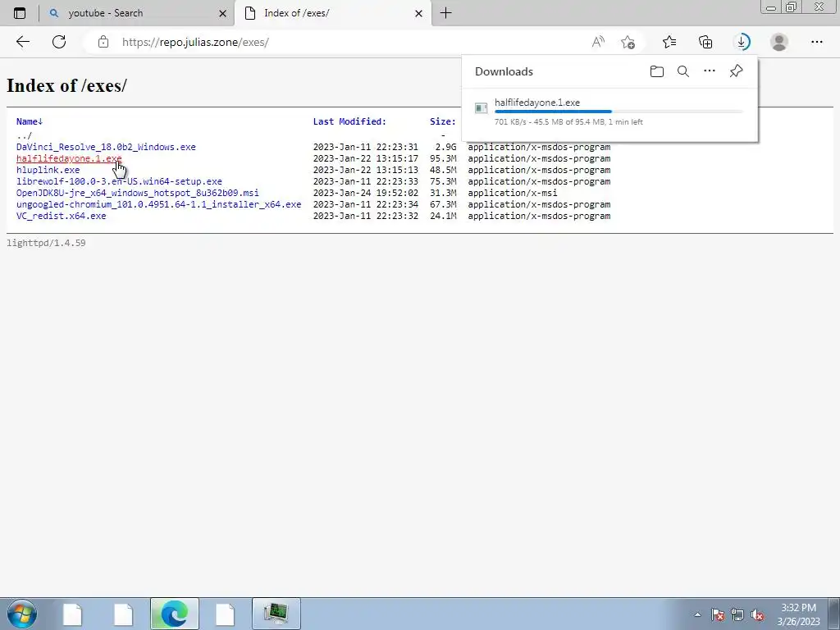The height and width of the screenshot is (630, 840).
Task: Download hluplink.exe
Action: 48,170
